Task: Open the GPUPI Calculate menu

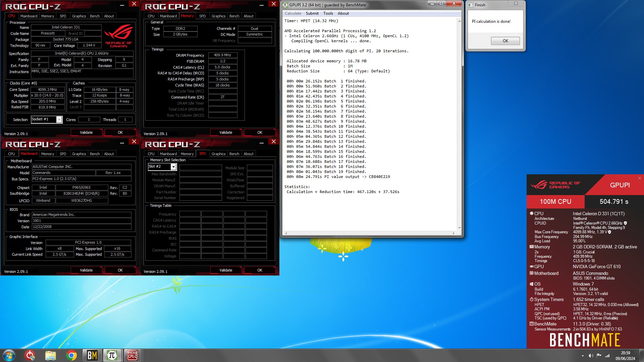Action: tap(293, 13)
